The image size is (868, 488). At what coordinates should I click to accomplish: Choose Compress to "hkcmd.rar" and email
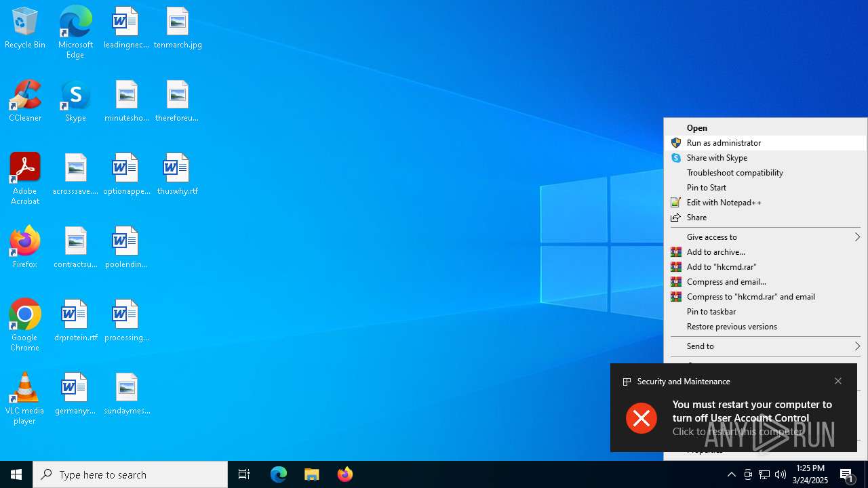[765, 297]
